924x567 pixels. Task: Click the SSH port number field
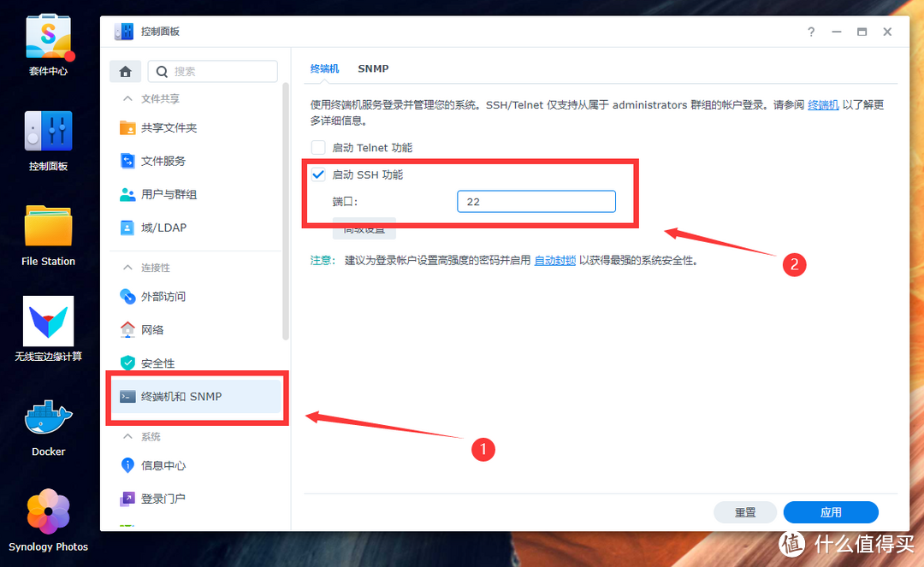(x=536, y=201)
